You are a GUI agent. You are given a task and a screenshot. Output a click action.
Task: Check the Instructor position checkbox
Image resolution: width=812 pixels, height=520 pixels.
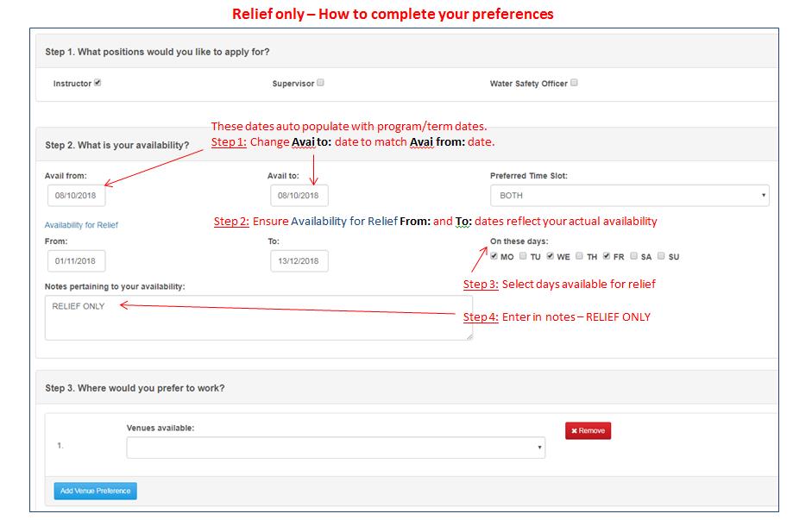(x=98, y=84)
